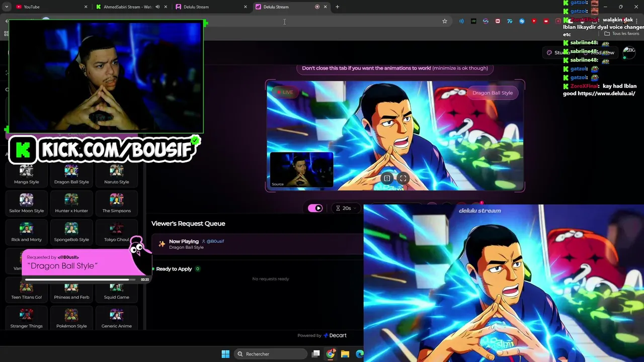The image size is (644, 362).
Task: Apply the Sailor Moon Style preset
Action: 26,204
